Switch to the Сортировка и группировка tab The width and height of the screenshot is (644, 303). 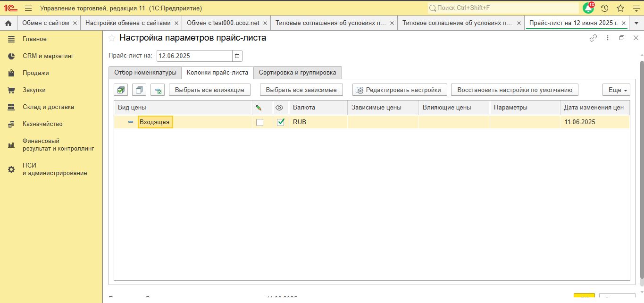click(297, 72)
